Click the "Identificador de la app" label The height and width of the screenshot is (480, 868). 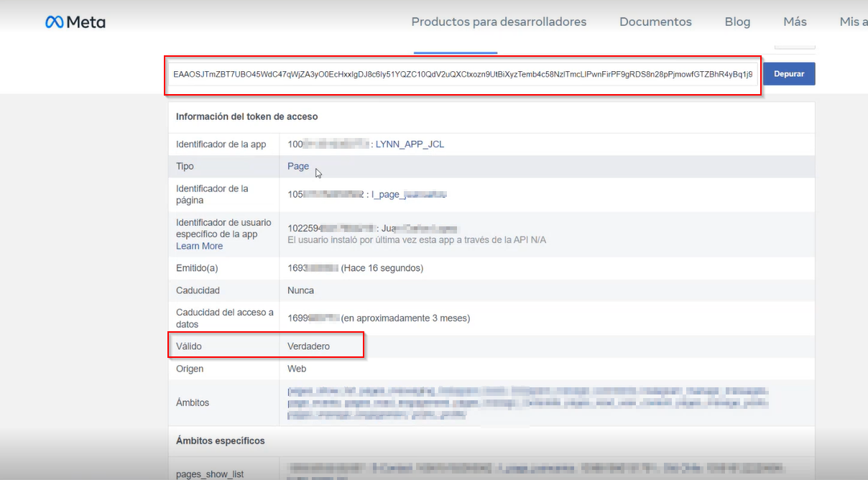tap(221, 144)
